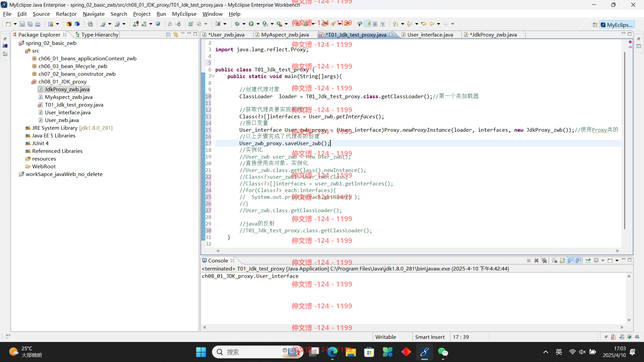Click the editor horizontal scroll right arrow
The width and height of the screenshot is (644, 362).
point(618,251)
